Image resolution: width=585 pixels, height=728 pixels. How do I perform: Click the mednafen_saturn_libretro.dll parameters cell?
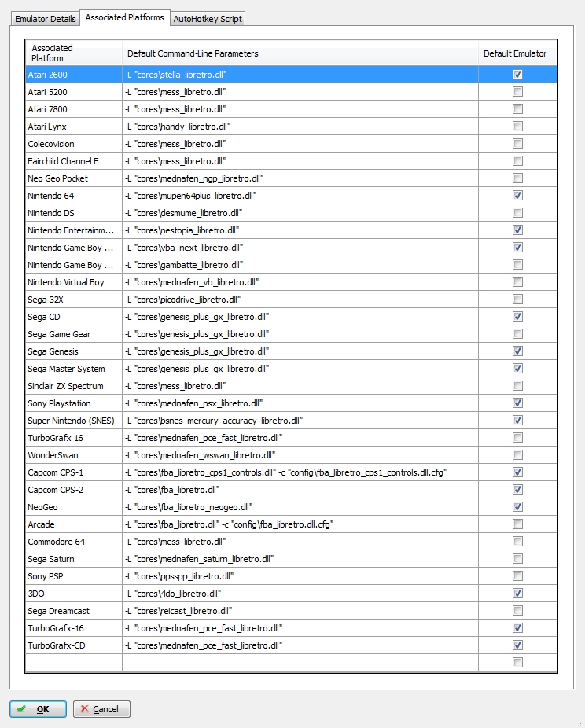tap(300, 559)
